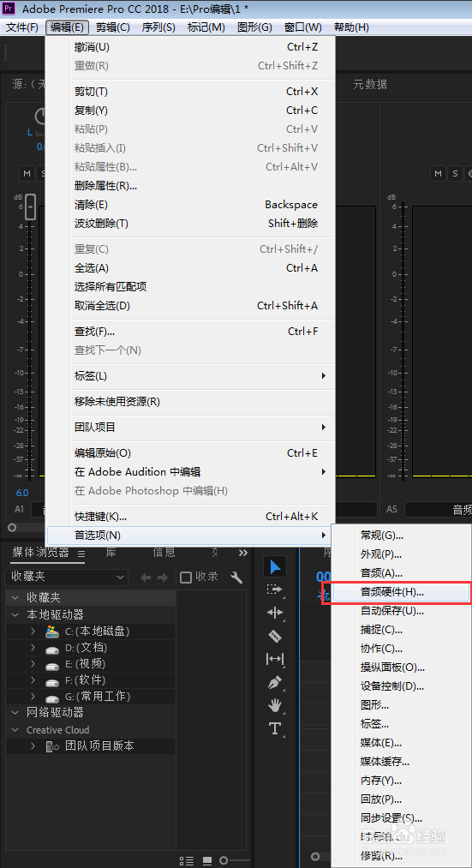The width and height of the screenshot is (472, 868).
Task: Switch to the 信息 tab
Action: tap(164, 552)
